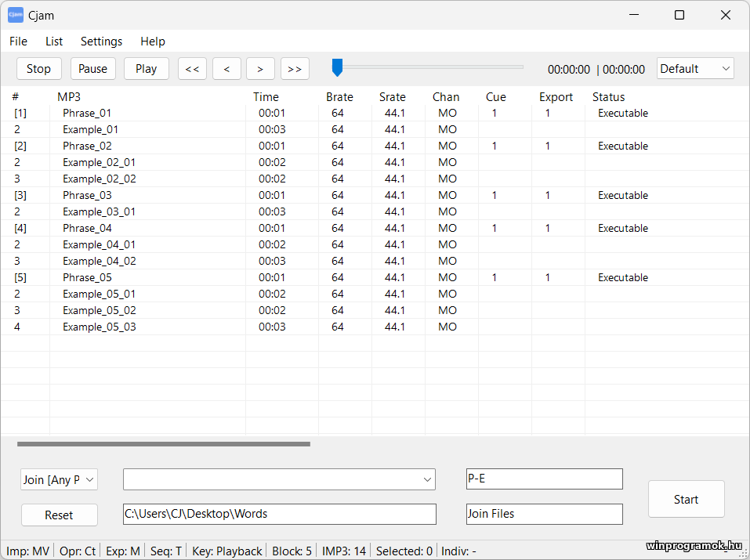Viewport: 750px width, 560px height.
Task: Click the horizontal scrollbar under the list
Action: pyautogui.click(x=163, y=444)
